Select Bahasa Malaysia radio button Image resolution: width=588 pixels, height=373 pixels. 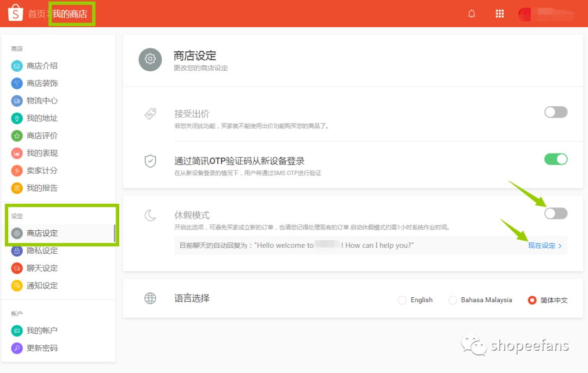(452, 300)
